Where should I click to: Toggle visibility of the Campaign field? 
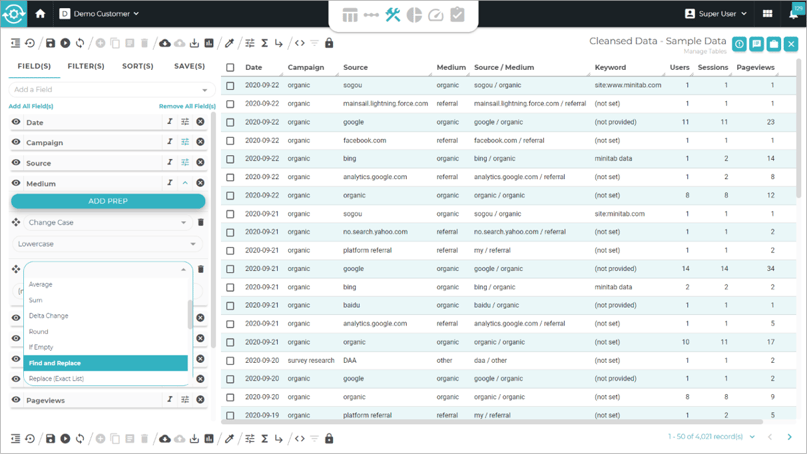(x=16, y=143)
